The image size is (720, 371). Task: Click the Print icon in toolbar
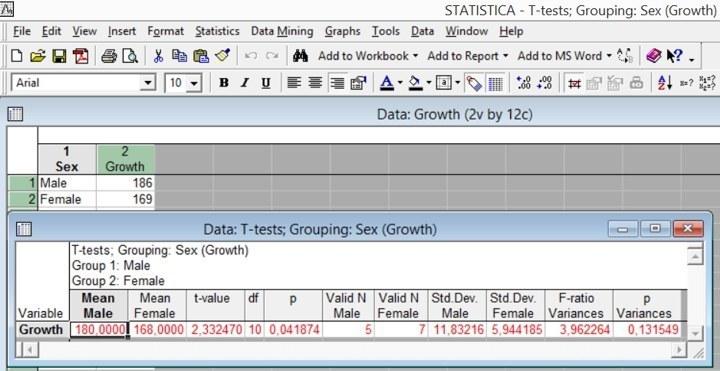pyautogui.click(x=109, y=56)
